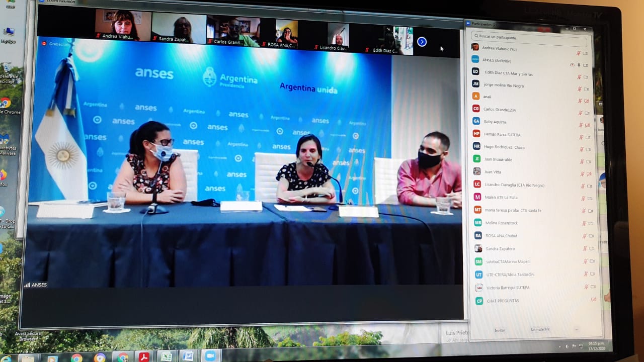644x362 pixels.
Task: Show the next gallery page of video thumbnails
Action: [422, 42]
